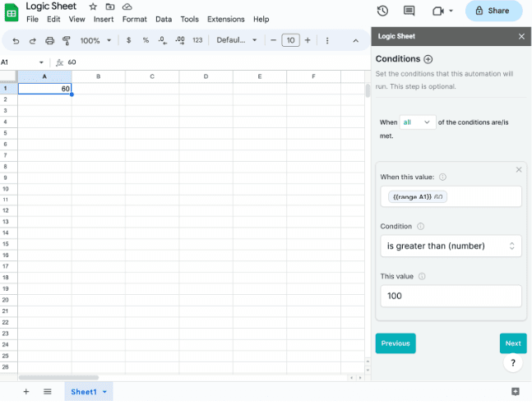Click the print icon

(x=49, y=40)
